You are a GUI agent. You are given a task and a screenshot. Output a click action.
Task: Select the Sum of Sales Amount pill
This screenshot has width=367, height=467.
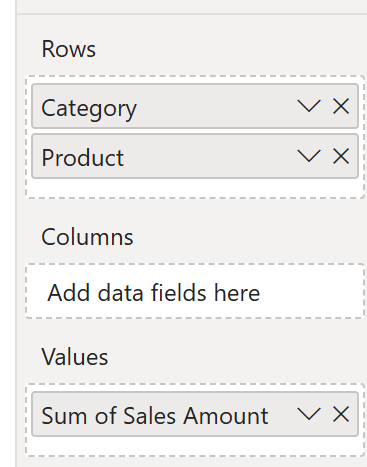195,414
